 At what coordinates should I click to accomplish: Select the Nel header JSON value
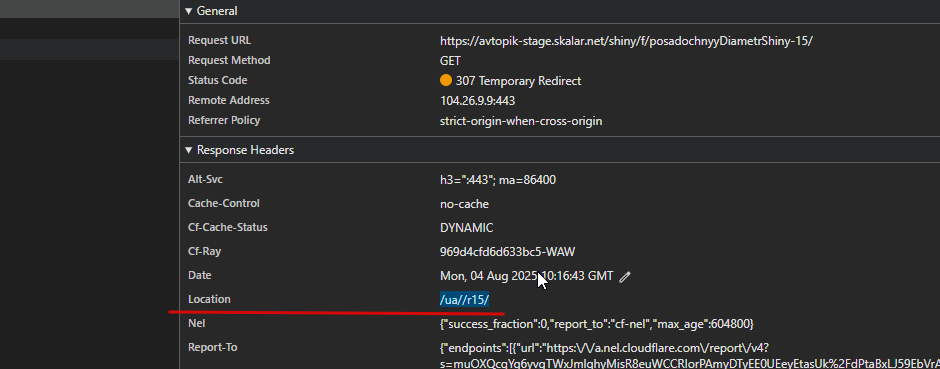click(596, 323)
